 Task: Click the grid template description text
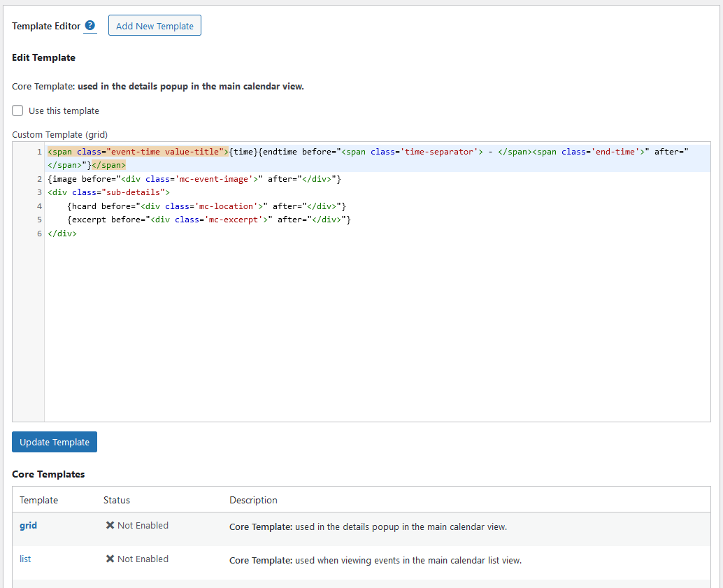pyautogui.click(x=368, y=526)
